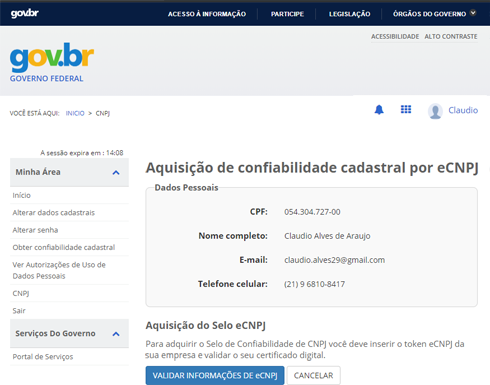The width and height of the screenshot is (490, 385).
Task: Select CNPJ in the sidebar menu
Action: (x=21, y=293)
